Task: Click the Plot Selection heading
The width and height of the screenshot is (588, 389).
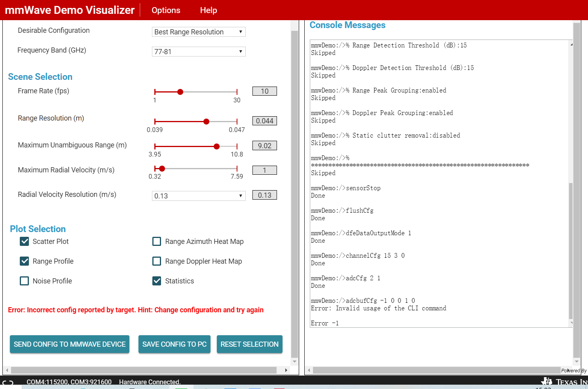Action: (x=38, y=229)
